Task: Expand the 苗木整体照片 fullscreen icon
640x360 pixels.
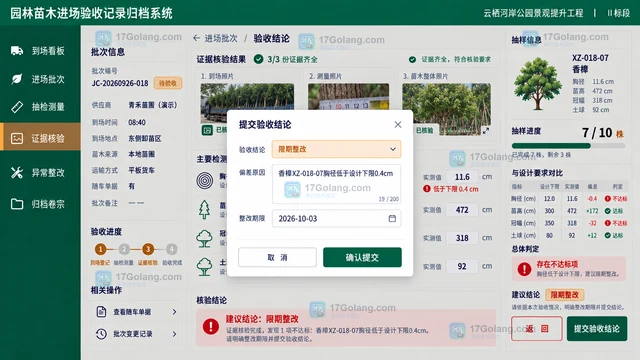Action: (x=485, y=131)
